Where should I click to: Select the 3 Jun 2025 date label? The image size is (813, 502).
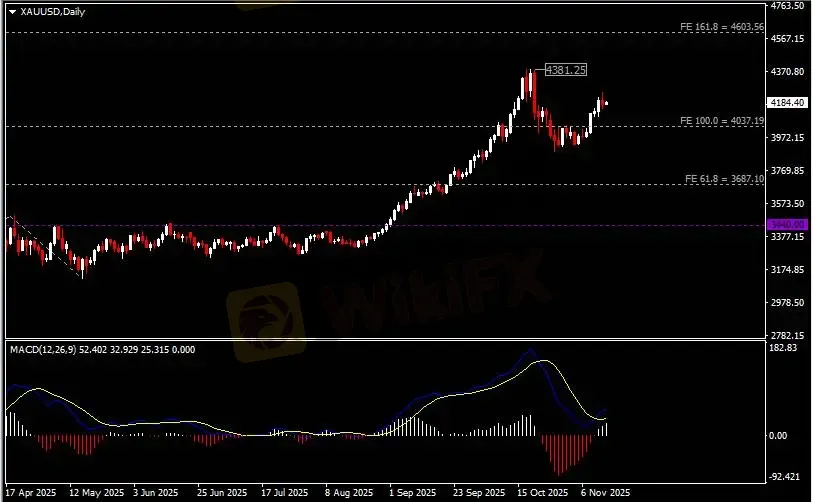(156, 493)
